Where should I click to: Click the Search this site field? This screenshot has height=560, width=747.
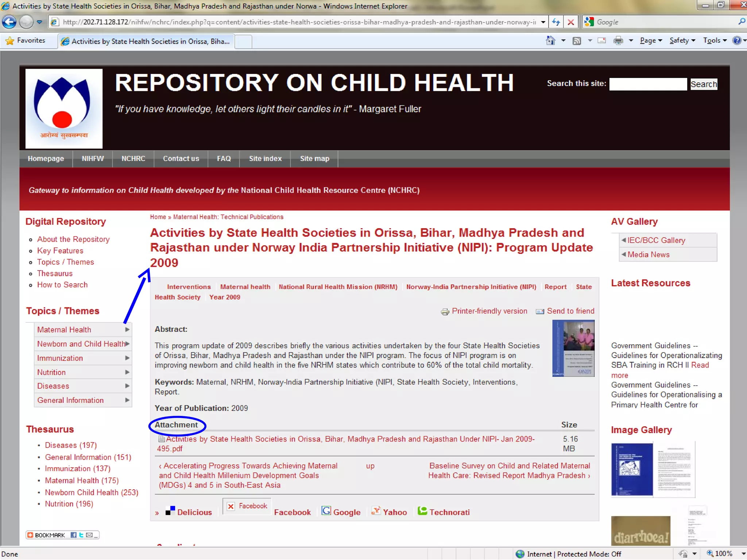648,84
